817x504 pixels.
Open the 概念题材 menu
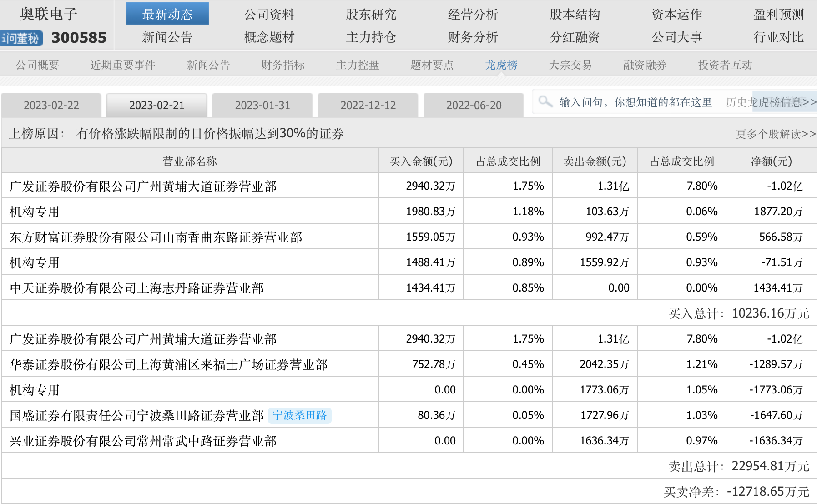(269, 37)
